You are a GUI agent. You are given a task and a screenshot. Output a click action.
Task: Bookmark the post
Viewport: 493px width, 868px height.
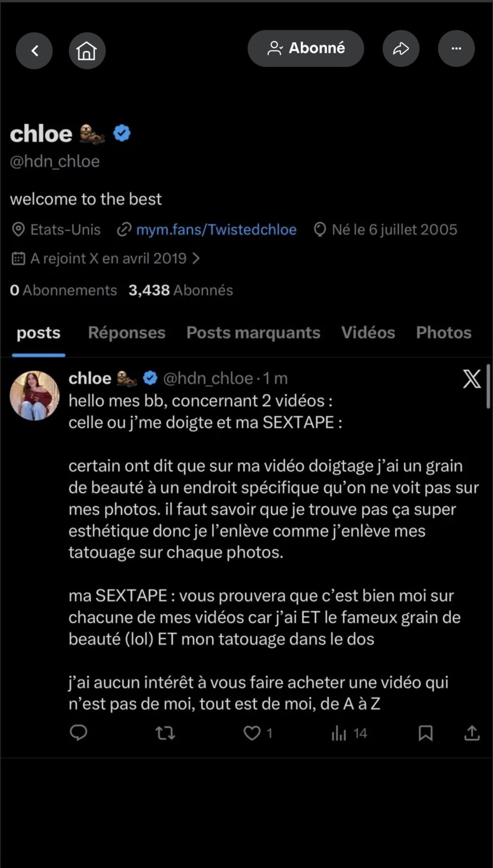tap(425, 733)
